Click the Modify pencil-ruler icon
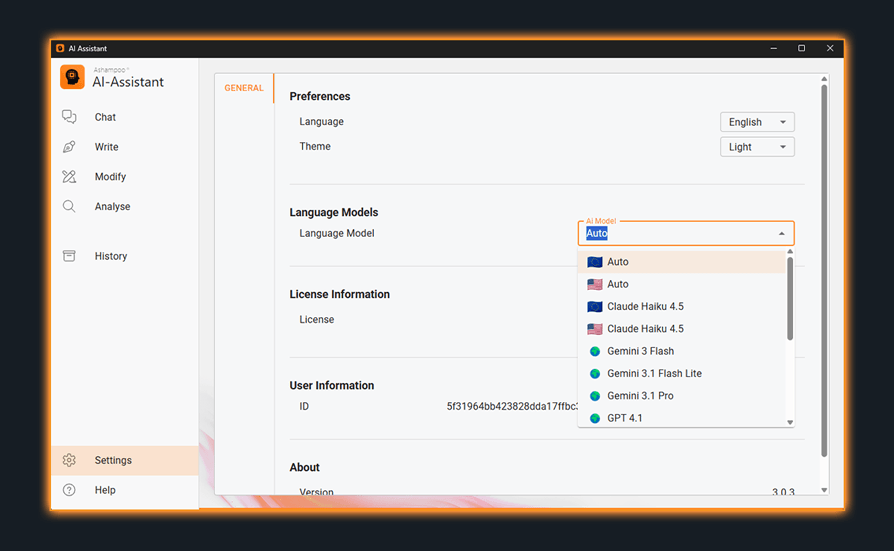This screenshot has height=551, width=894. coord(69,176)
